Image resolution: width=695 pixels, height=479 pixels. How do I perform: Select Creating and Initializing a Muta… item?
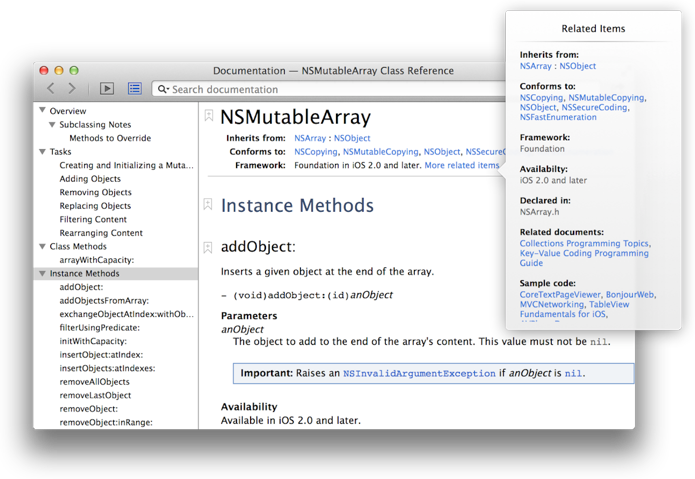(x=126, y=165)
